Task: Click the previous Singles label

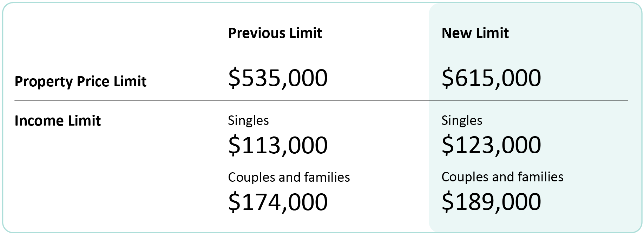Action: (248, 121)
